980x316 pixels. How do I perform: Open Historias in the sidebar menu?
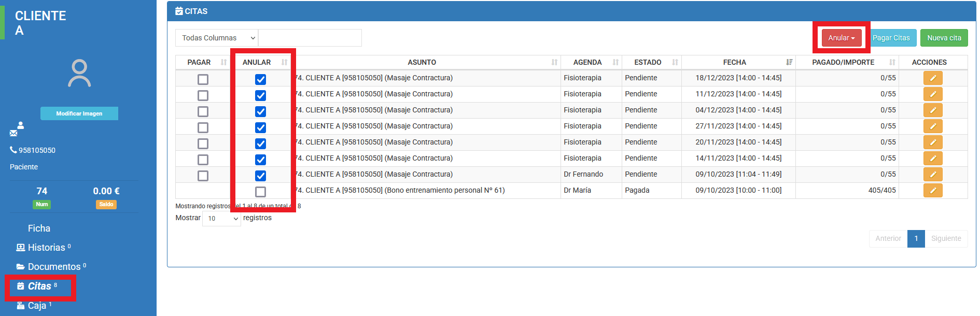point(46,248)
